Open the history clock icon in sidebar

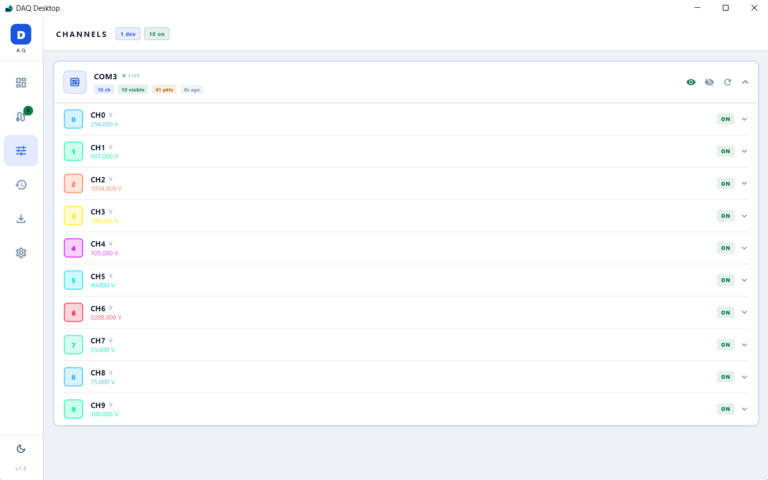pos(21,185)
